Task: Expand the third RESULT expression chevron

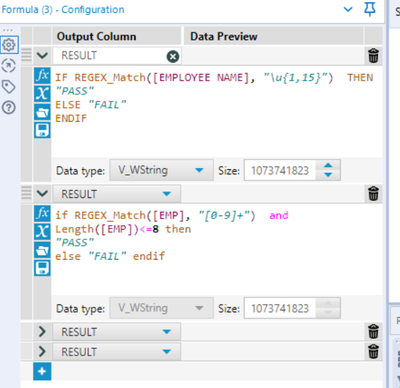Action: [x=42, y=332]
